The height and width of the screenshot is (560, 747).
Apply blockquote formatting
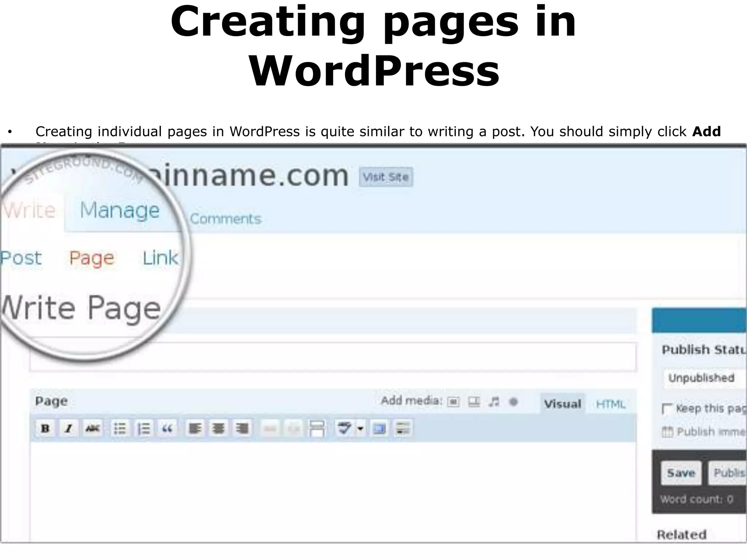[x=167, y=428]
